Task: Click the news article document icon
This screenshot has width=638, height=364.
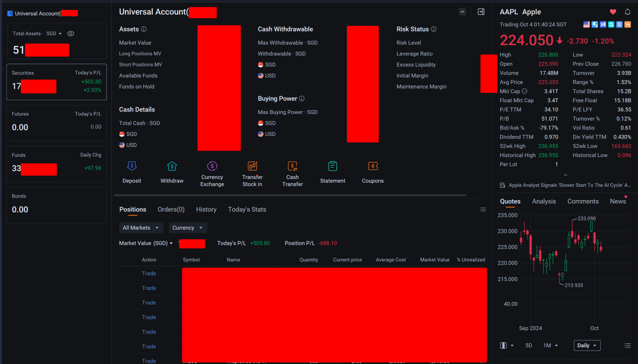Action: coord(503,185)
